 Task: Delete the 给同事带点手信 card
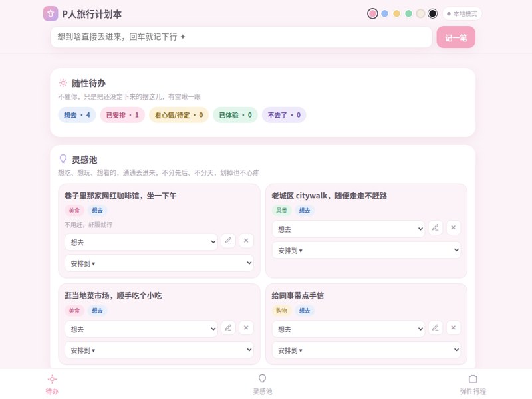454,328
